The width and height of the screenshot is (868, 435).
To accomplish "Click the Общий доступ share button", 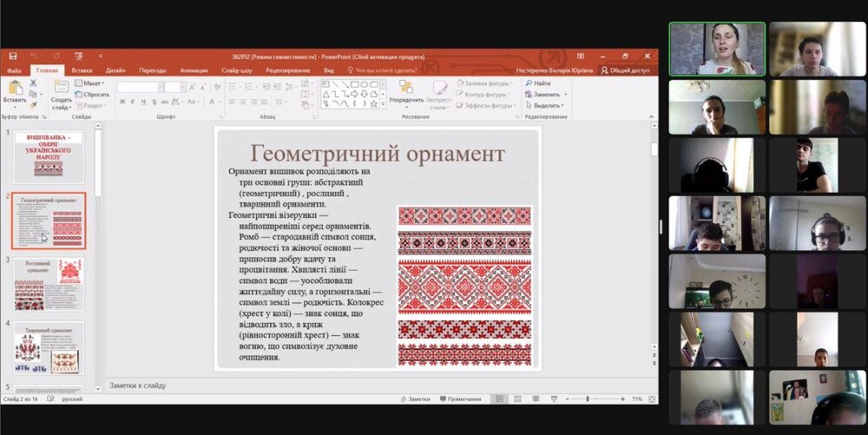I will [x=626, y=70].
